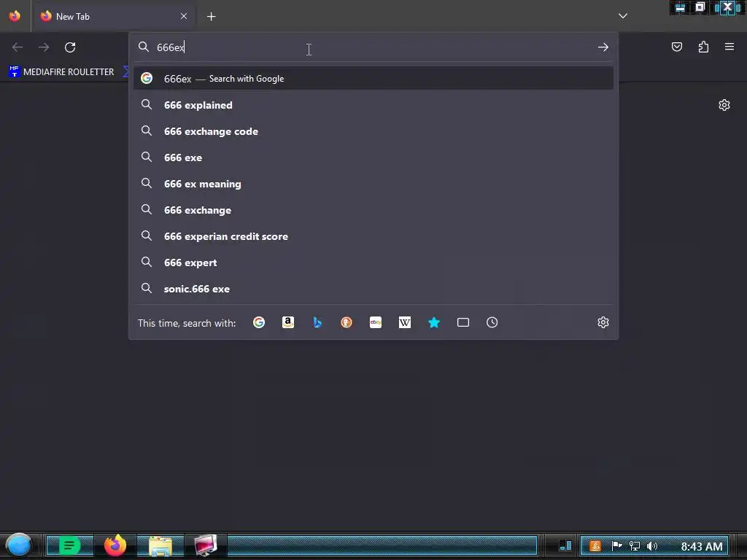Choose suggestion '666 explained'
The width and height of the screenshot is (747, 560).
point(373,105)
